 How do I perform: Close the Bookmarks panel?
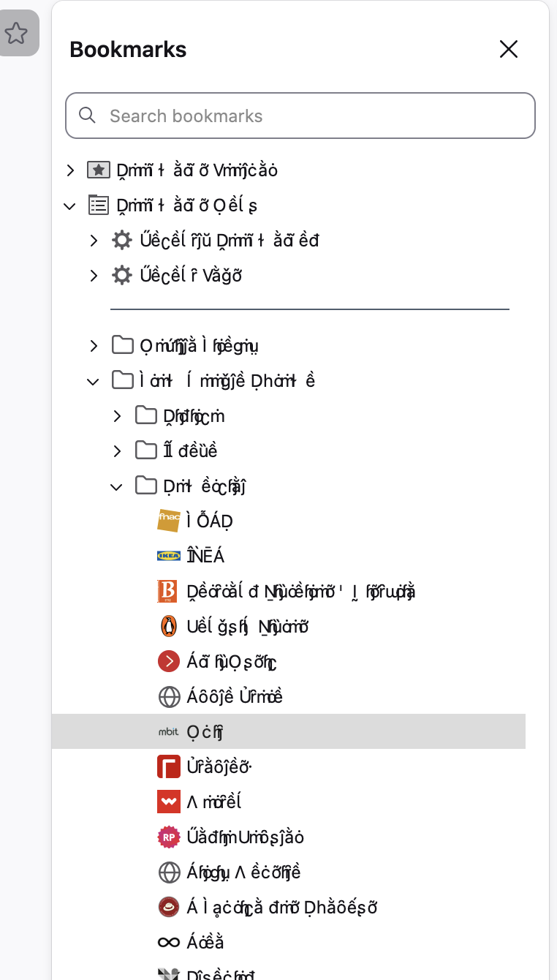tap(508, 49)
